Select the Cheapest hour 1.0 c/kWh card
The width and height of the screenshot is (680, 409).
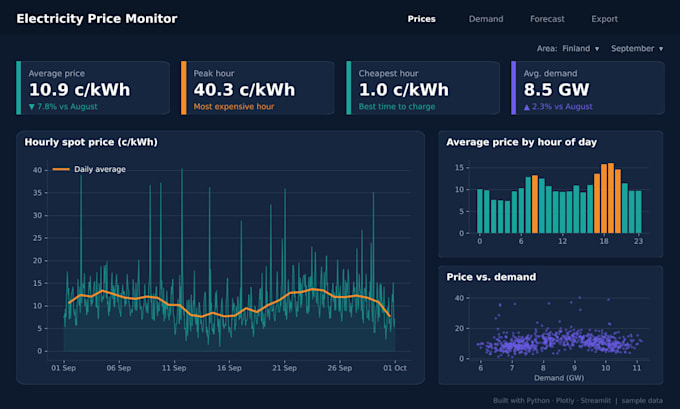click(x=423, y=88)
